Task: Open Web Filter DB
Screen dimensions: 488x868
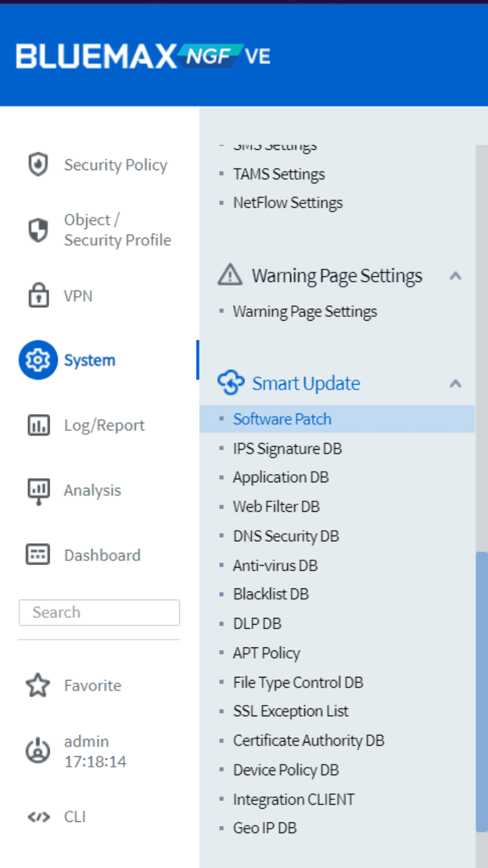Action: point(276,507)
